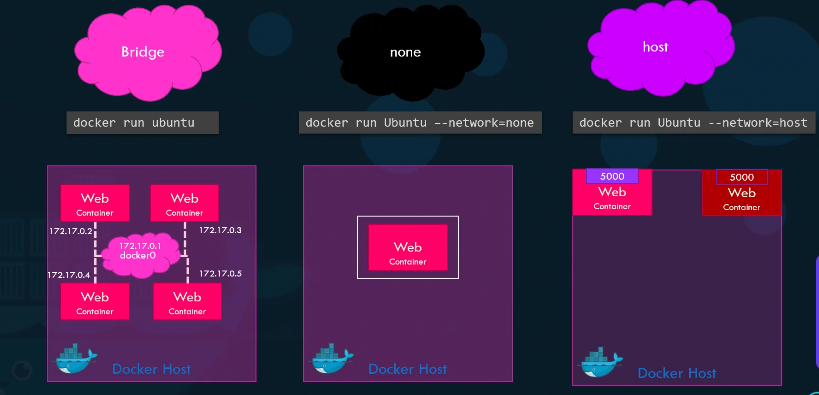This screenshot has height=395, width=819.
Task: Click the Docker Host label in the host network diagram
Action: tap(677, 373)
